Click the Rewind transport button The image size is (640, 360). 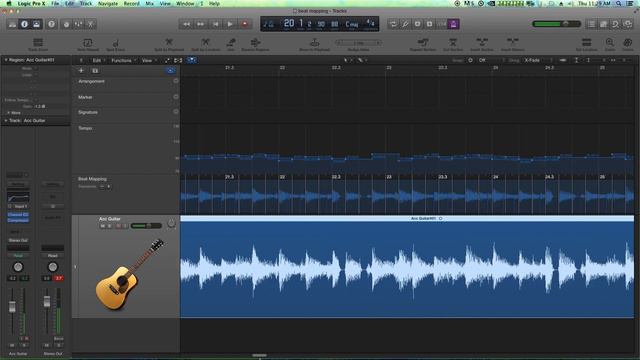tap(186, 24)
